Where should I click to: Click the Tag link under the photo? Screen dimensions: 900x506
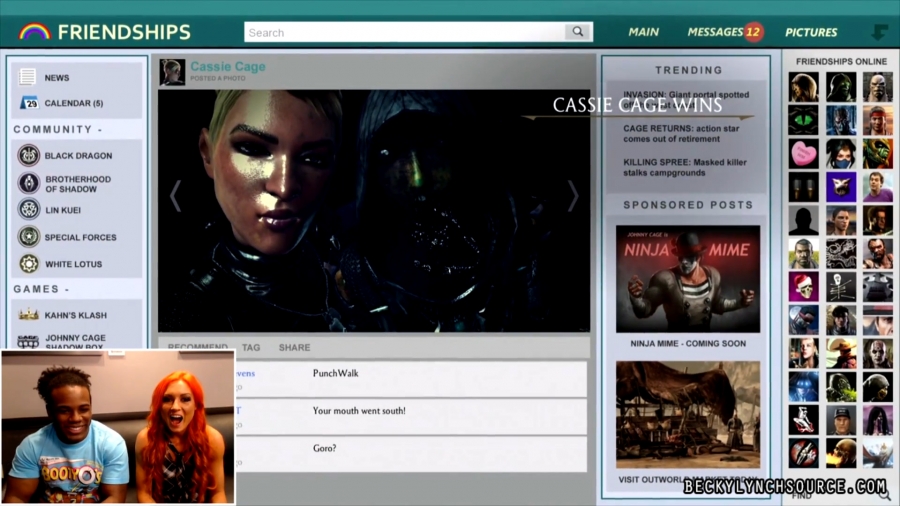tap(251, 348)
